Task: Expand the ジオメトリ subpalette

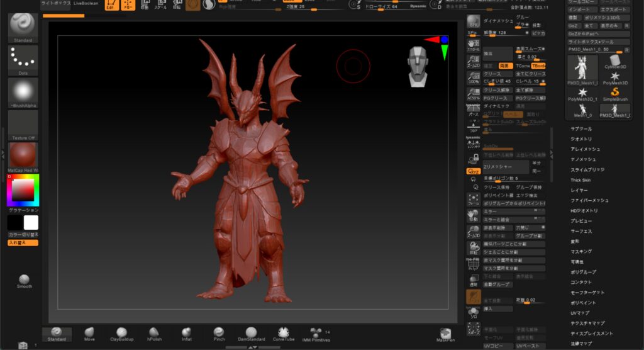Action: tap(580, 139)
